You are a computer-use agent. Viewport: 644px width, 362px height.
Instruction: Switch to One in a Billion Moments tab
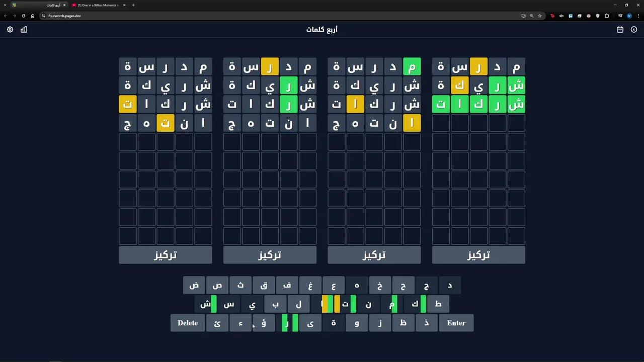click(x=99, y=5)
